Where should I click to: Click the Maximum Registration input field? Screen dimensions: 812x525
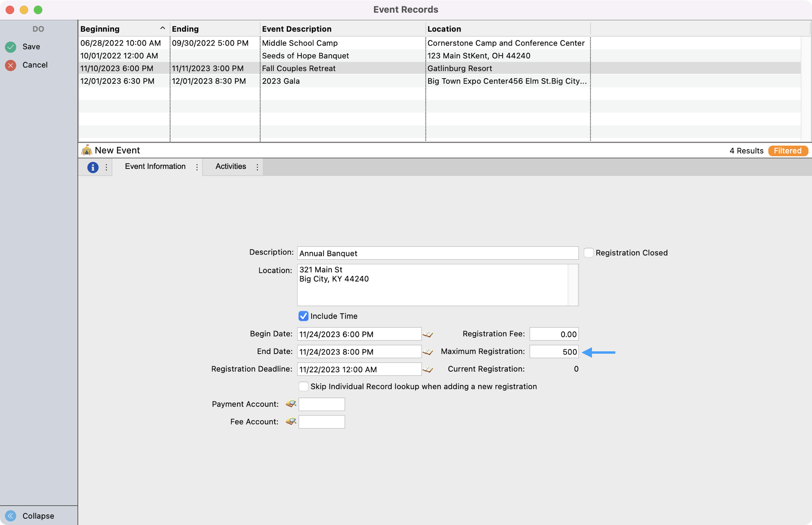(553, 352)
